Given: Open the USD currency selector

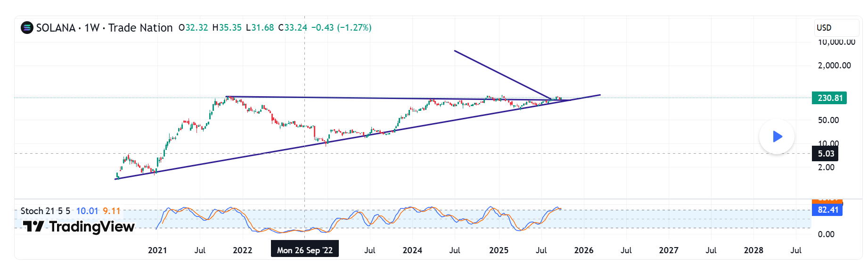Looking at the screenshot, I should [836, 28].
